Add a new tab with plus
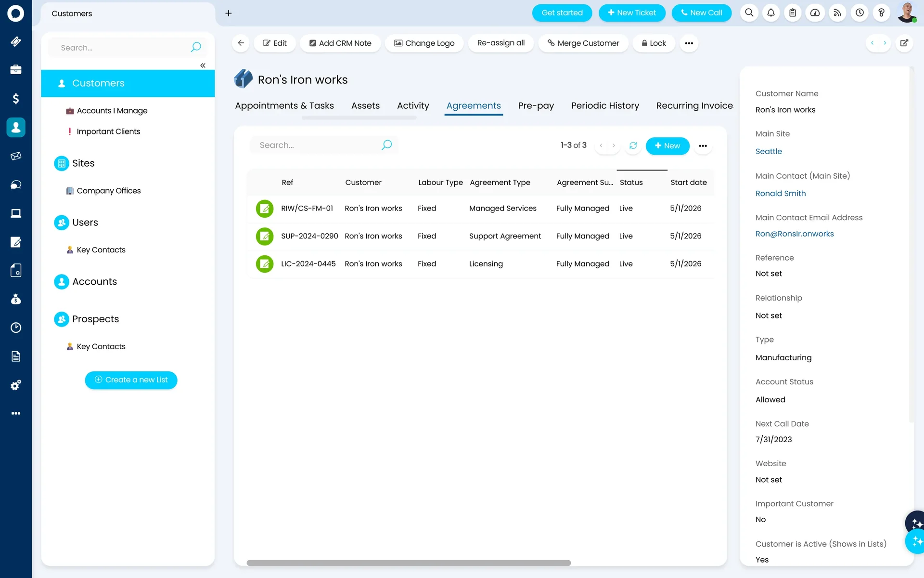Image resolution: width=924 pixels, height=578 pixels. 229,13
